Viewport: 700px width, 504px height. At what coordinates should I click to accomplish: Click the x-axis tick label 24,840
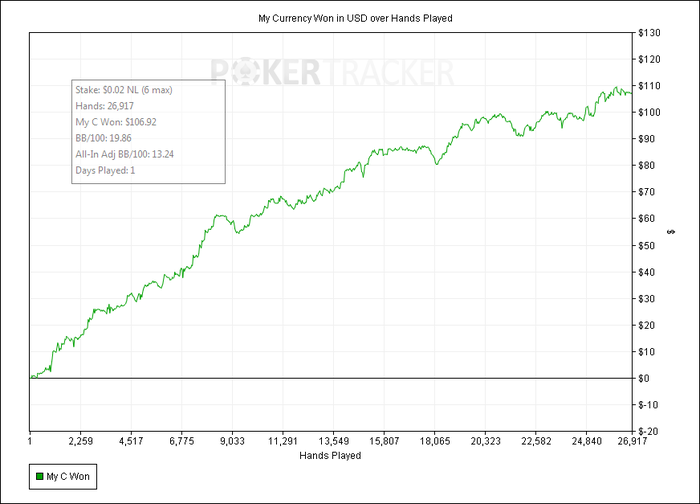pos(587,441)
